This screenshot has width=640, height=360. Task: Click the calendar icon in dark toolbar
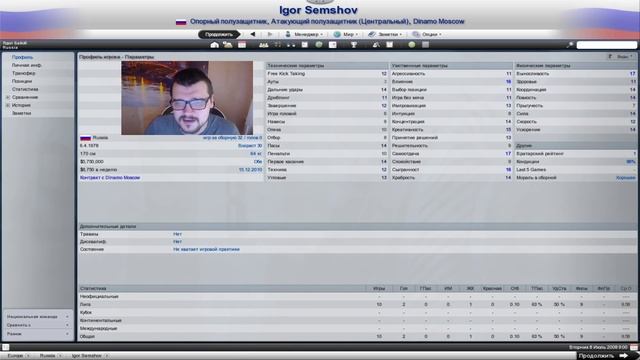click(242, 45)
